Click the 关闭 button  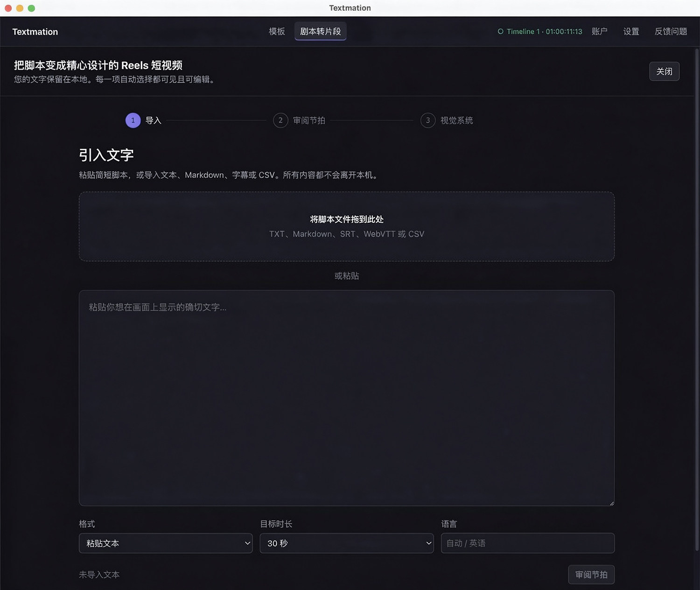pos(664,71)
